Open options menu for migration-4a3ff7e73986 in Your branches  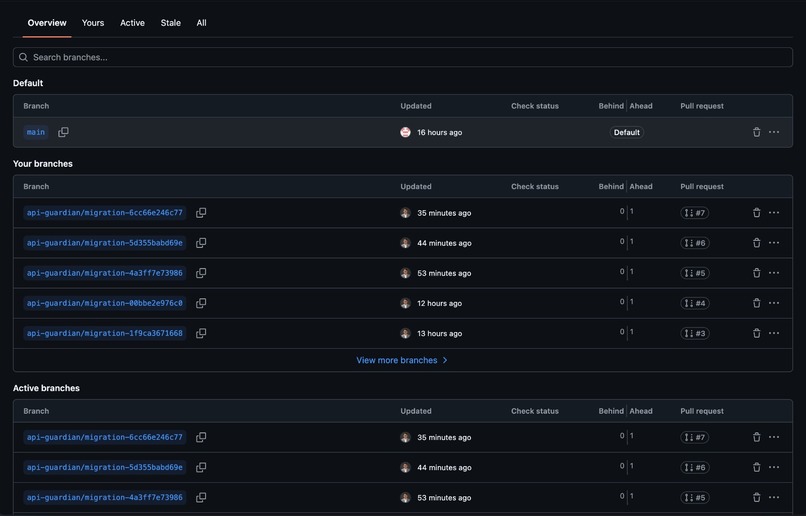774,273
